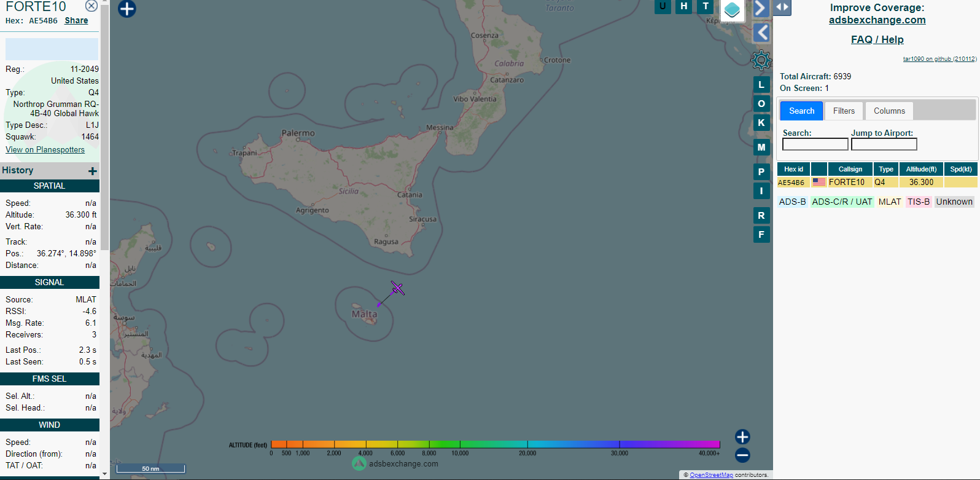Click the F map button
Screen dimensions: 980x480
click(x=761, y=235)
